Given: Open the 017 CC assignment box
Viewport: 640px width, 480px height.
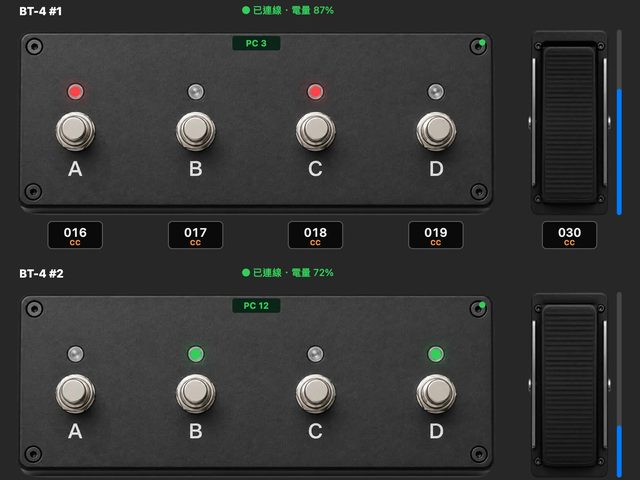Looking at the screenshot, I should (196, 235).
